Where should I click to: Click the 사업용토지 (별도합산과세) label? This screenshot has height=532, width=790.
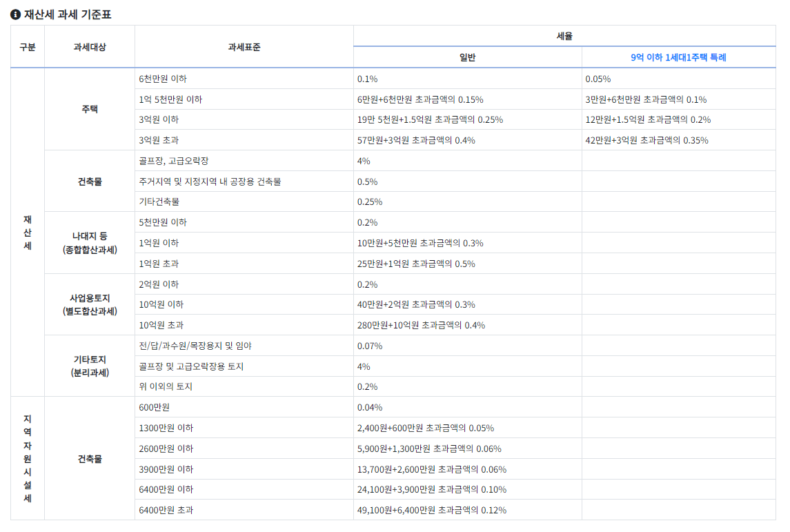click(x=90, y=304)
